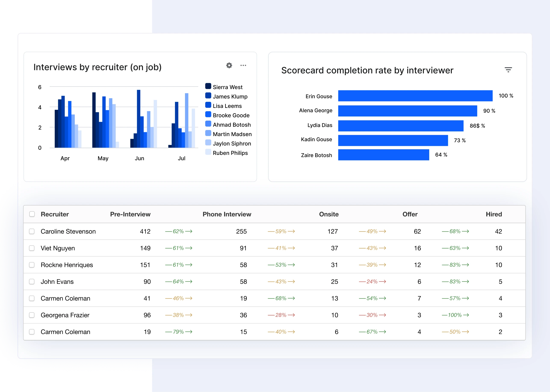Sort by the Pre-Interview column header

[x=130, y=214]
